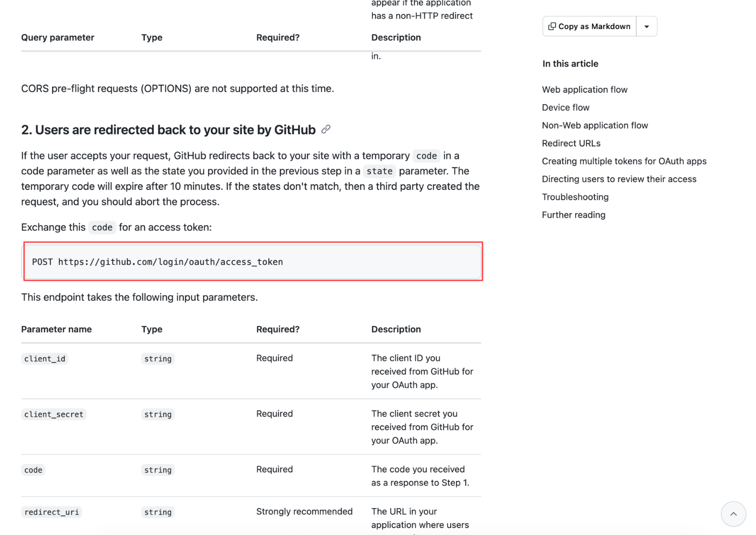Open the Further reading link
This screenshot has width=756, height=535.
coord(573,215)
